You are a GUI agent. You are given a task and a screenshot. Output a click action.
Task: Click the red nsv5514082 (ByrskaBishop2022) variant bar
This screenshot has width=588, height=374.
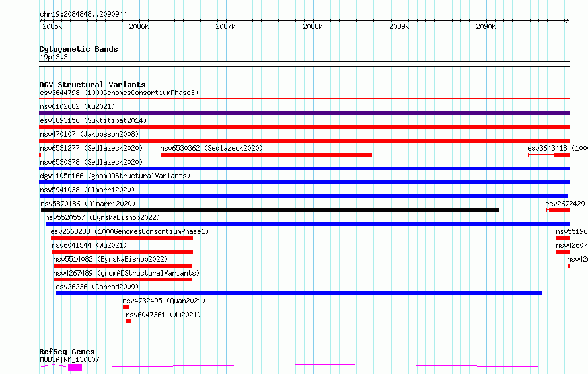(x=123, y=266)
